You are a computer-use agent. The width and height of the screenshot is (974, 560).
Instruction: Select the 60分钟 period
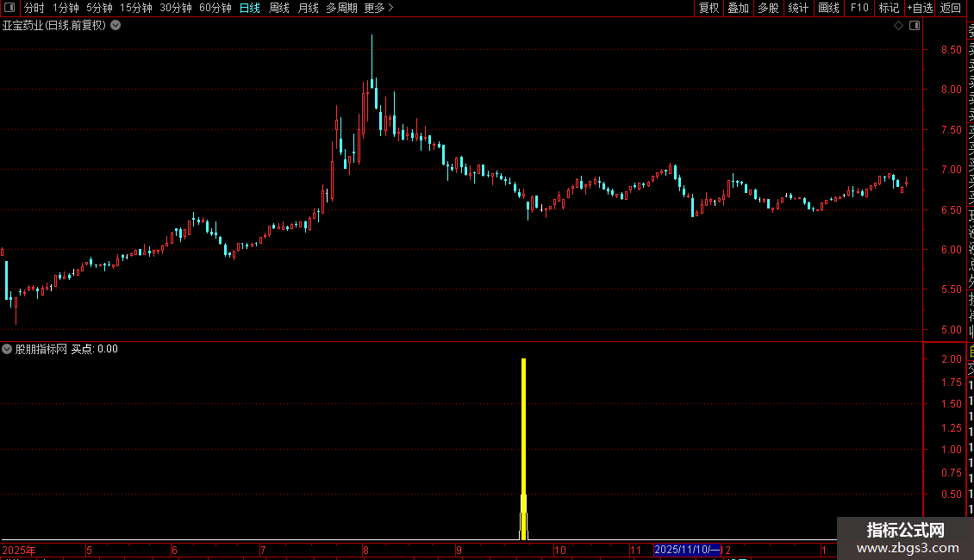coord(215,8)
